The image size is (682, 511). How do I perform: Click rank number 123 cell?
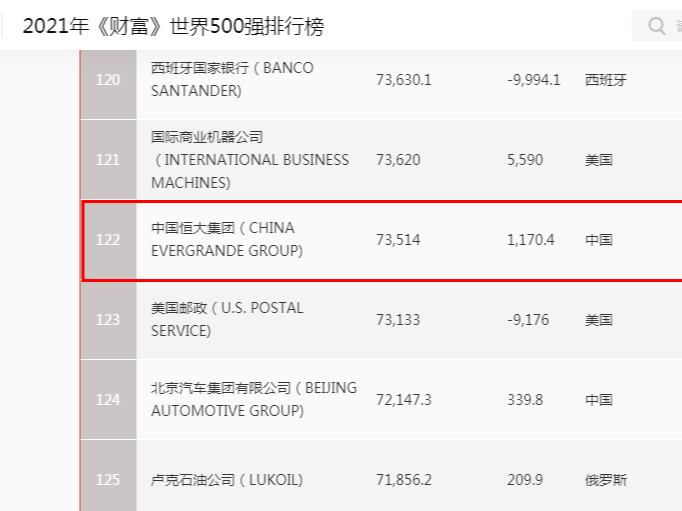[x=108, y=320]
